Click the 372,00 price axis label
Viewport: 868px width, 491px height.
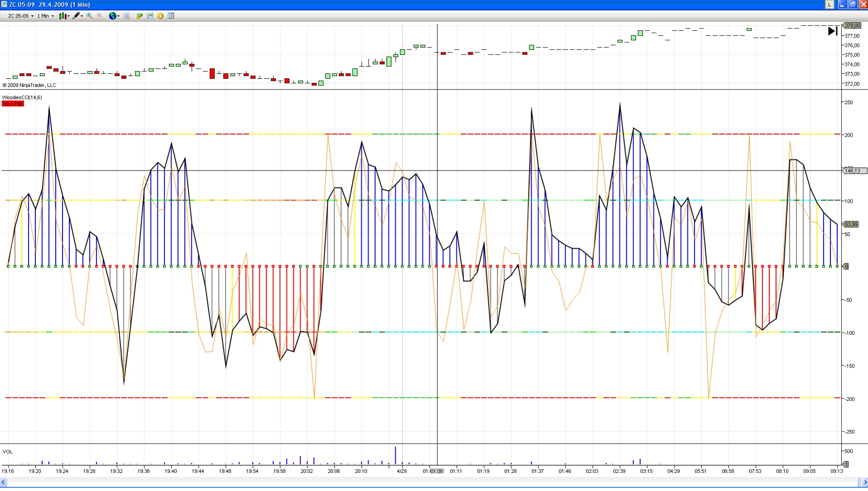coord(852,84)
